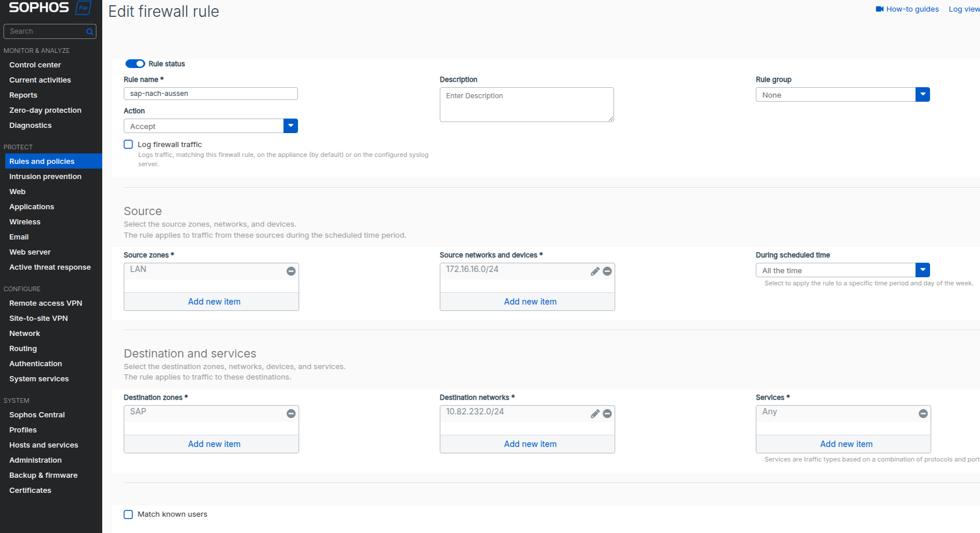980x533 pixels.
Task: Open the Action dropdown
Action: pyautogui.click(x=290, y=126)
